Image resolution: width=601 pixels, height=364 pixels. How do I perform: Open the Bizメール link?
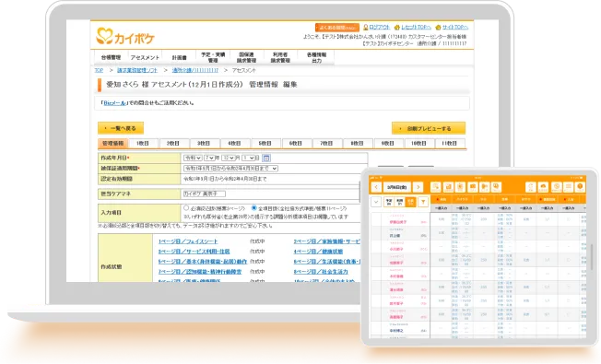click(x=114, y=103)
